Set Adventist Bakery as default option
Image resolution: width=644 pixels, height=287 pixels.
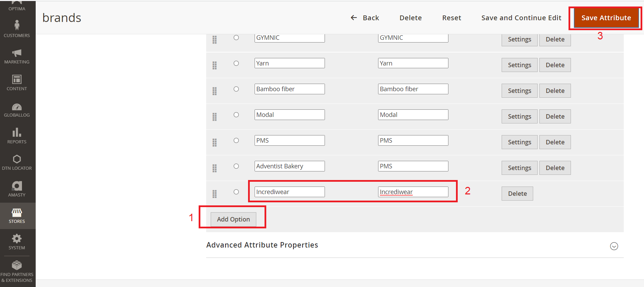(x=236, y=166)
